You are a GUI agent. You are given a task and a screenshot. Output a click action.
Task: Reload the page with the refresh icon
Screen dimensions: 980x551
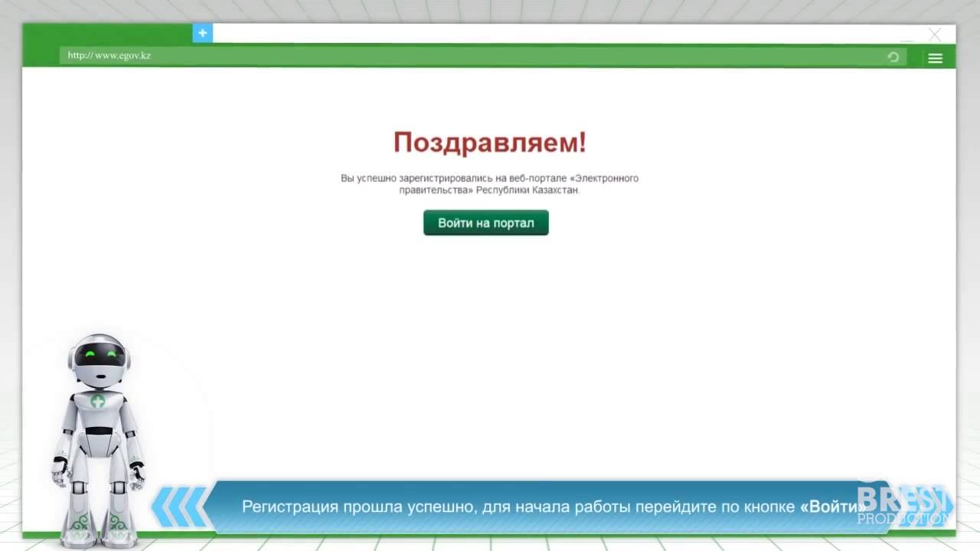[893, 57]
